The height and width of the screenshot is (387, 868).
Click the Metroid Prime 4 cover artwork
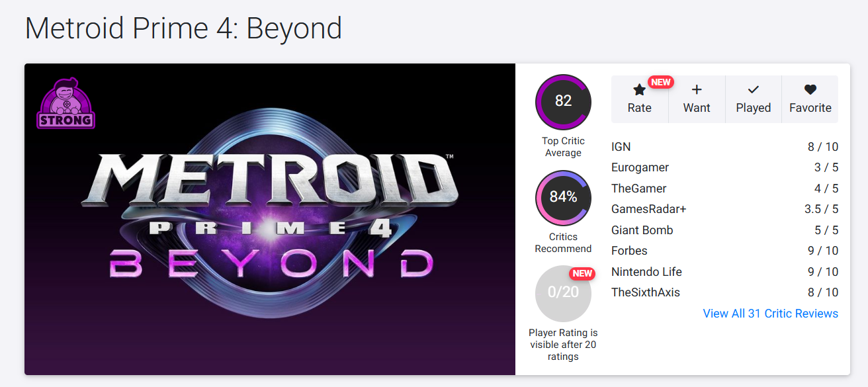point(270,219)
